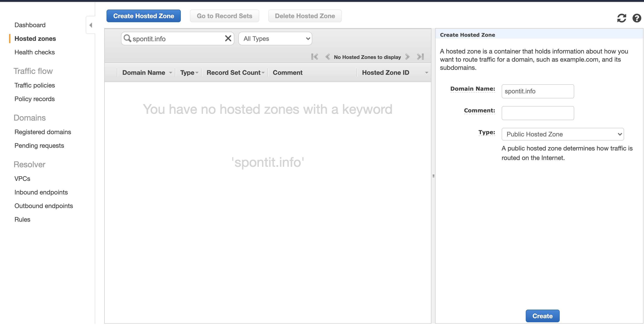Image resolution: width=644 pixels, height=325 pixels.
Task: Go to previous page of hosted zones
Action: point(327,57)
